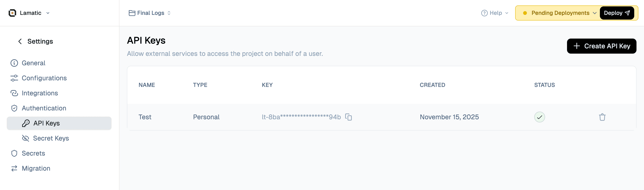Click the Final Logs folder icon
Screen dimensions: 644x190
(132, 13)
